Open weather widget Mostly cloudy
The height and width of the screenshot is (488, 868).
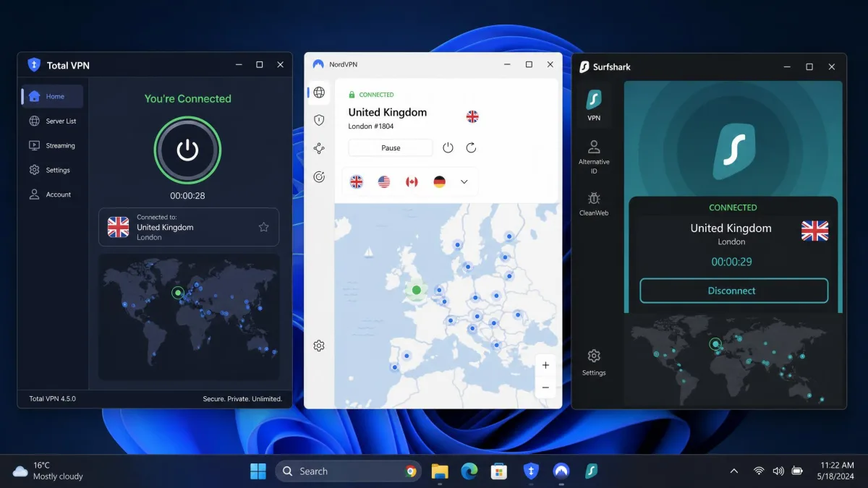[48, 471]
